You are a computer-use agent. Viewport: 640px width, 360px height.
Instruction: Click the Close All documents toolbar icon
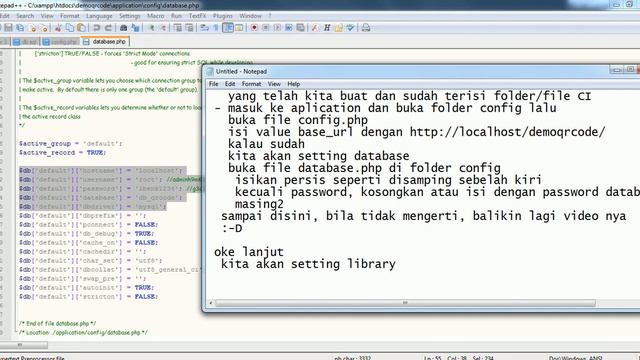pos(44,28)
